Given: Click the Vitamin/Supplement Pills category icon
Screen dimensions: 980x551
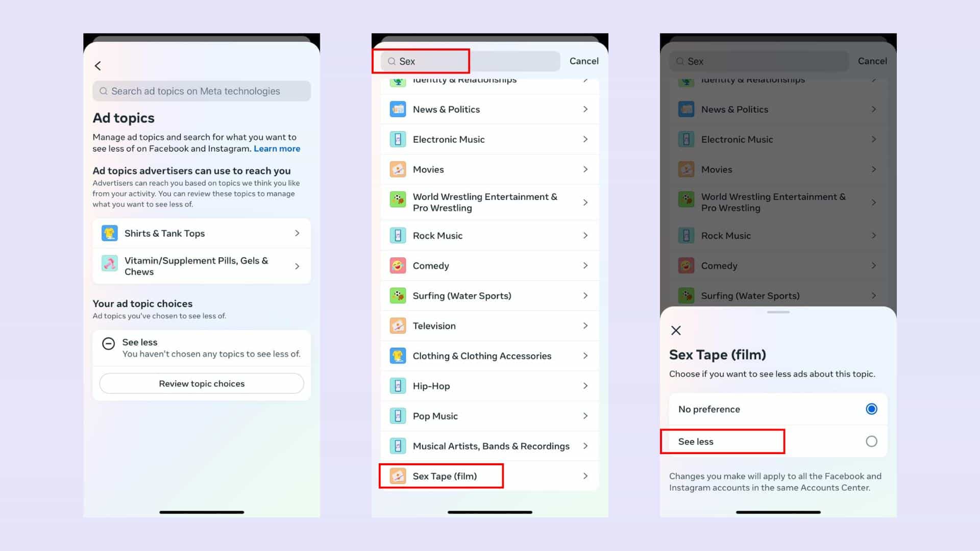Looking at the screenshot, I should pyautogui.click(x=109, y=265).
